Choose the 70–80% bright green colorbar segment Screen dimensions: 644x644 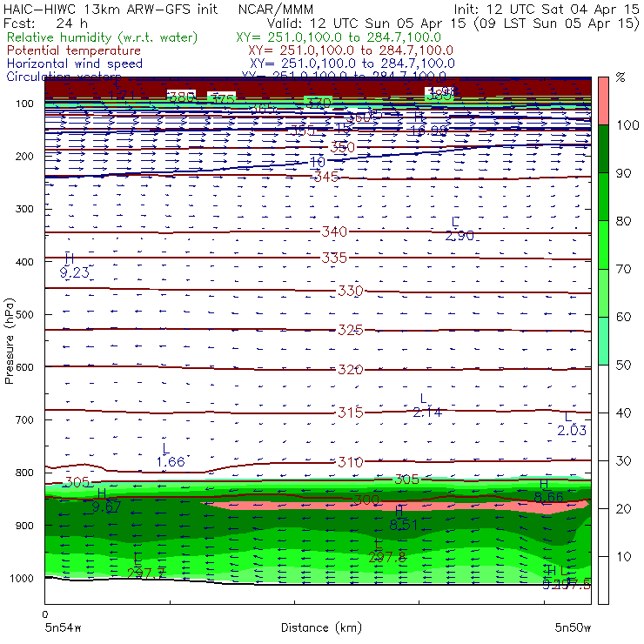[x=603, y=245]
